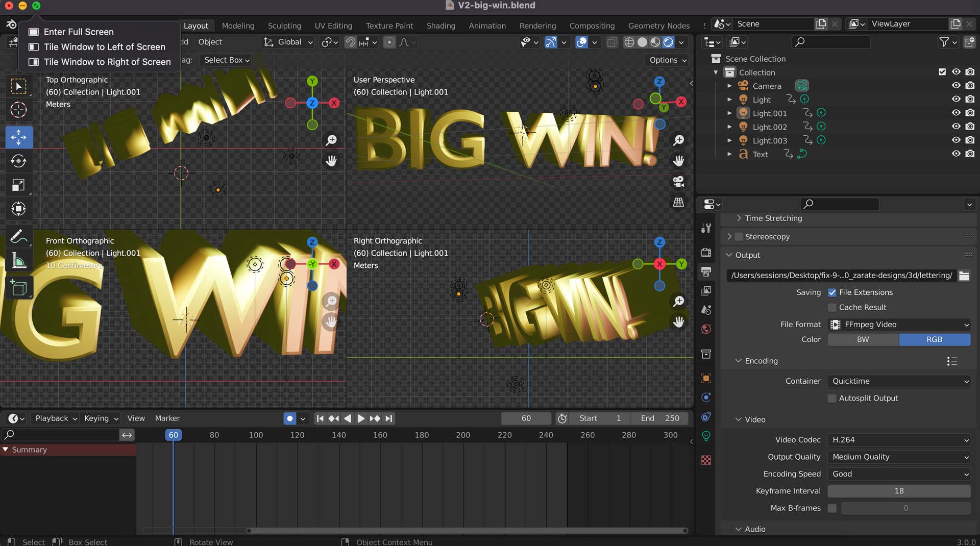
Task: Choose the Measure tool
Action: [19, 261]
